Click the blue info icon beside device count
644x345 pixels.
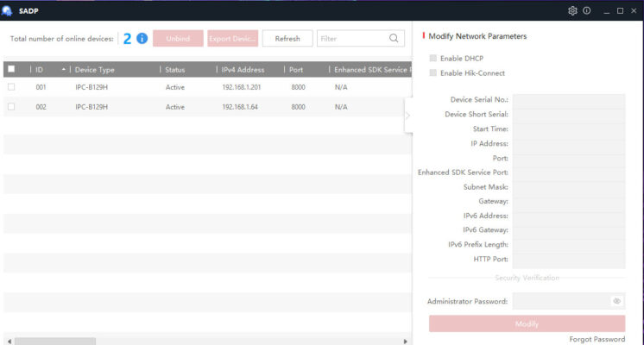142,39
